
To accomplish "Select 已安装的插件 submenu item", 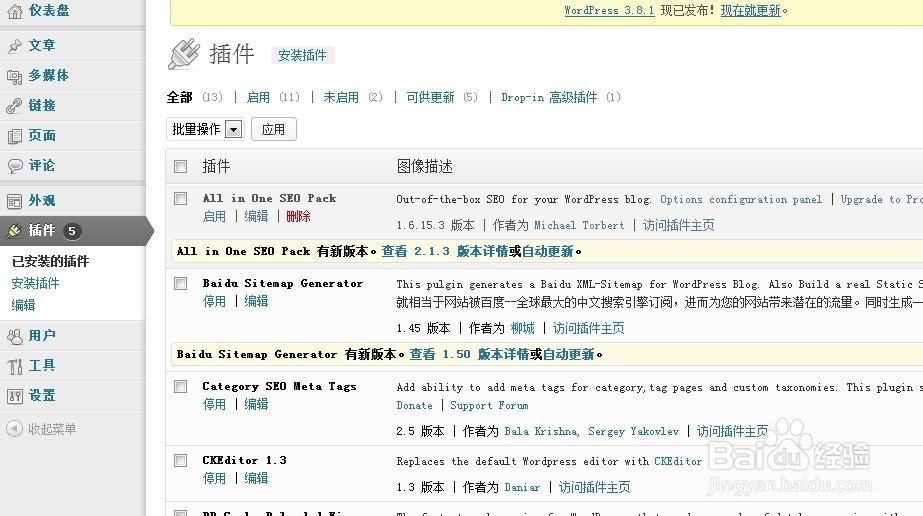I will tap(51, 261).
